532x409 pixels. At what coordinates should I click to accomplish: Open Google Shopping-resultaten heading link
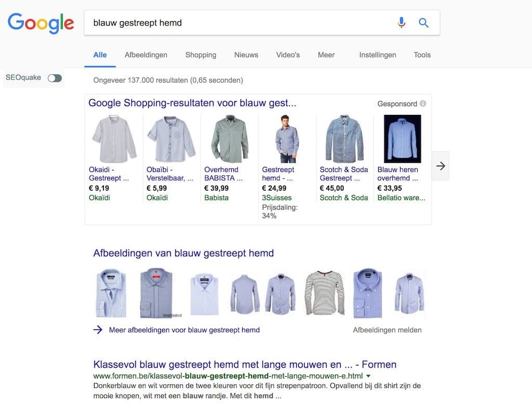[x=192, y=103]
